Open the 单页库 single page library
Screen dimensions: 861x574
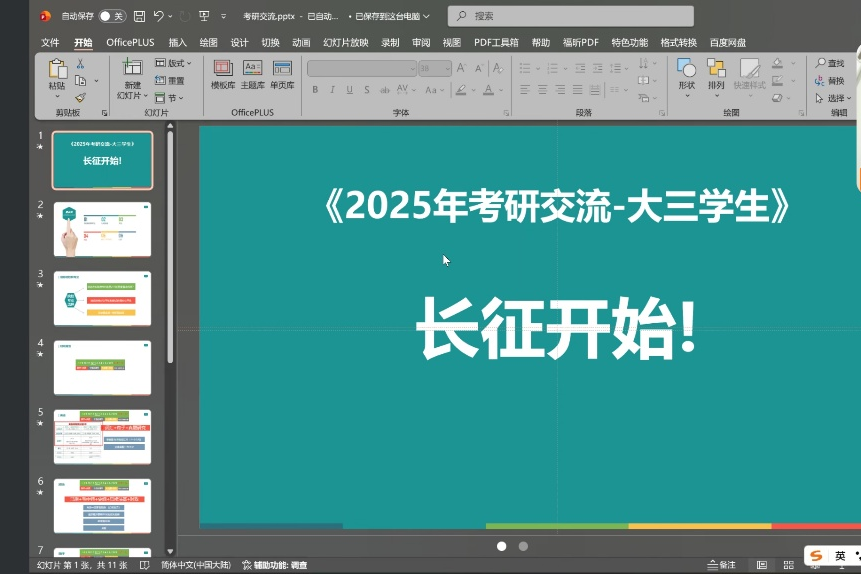(282, 74)
